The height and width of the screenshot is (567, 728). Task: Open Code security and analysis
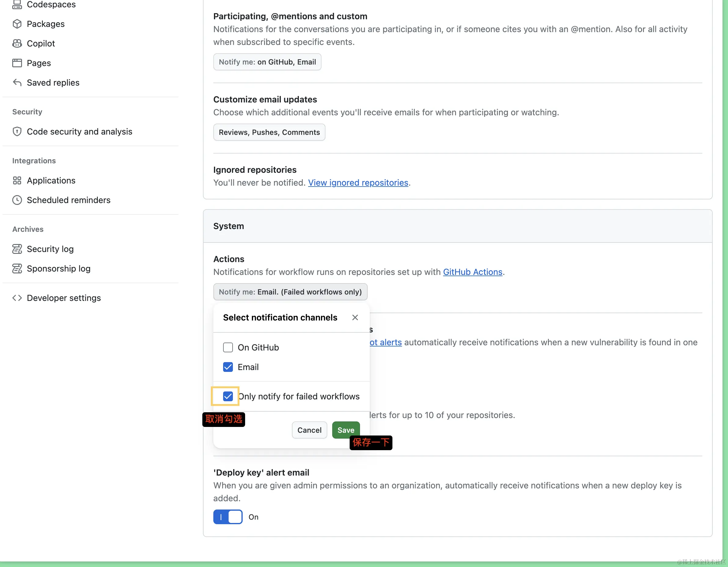[x=80, y=132]
